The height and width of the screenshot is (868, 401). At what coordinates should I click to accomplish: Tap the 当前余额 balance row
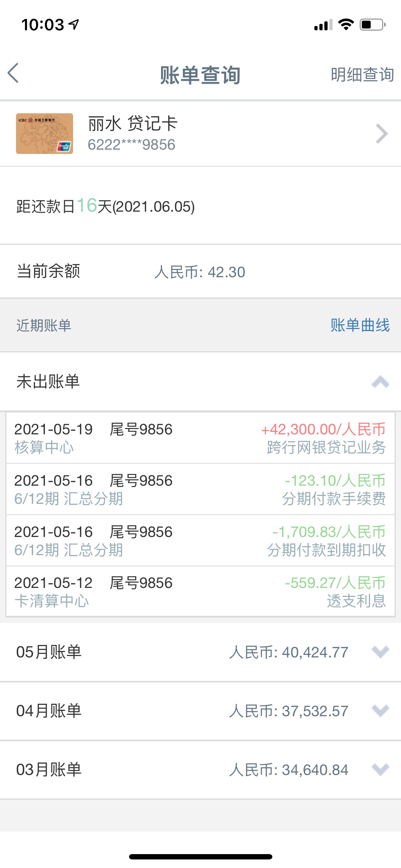pos(200,272)
